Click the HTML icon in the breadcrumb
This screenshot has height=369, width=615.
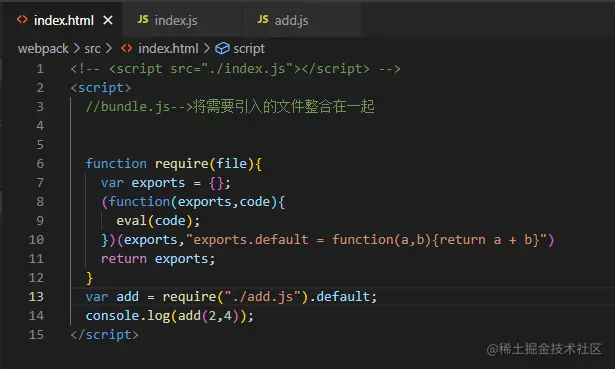click(x=127, y=48)
